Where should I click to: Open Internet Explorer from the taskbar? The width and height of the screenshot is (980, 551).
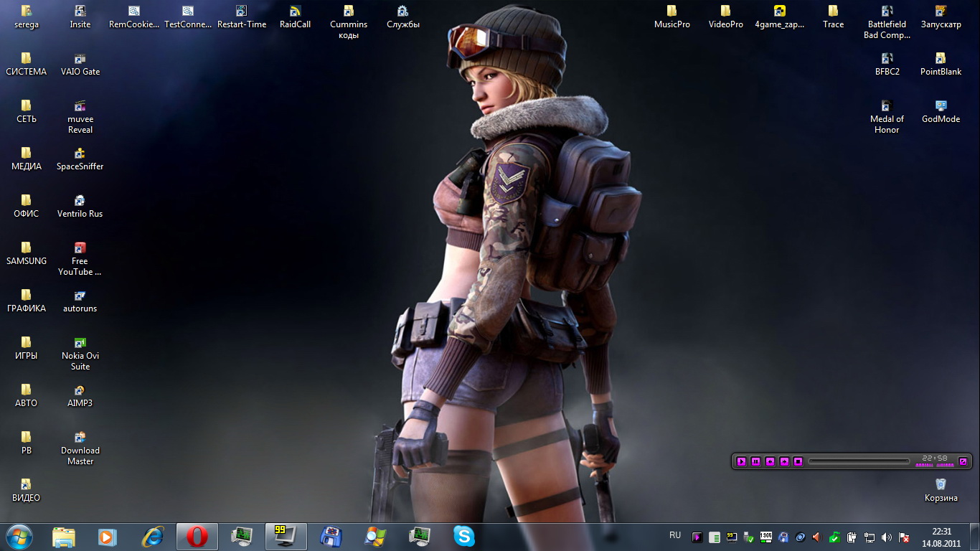152,537
